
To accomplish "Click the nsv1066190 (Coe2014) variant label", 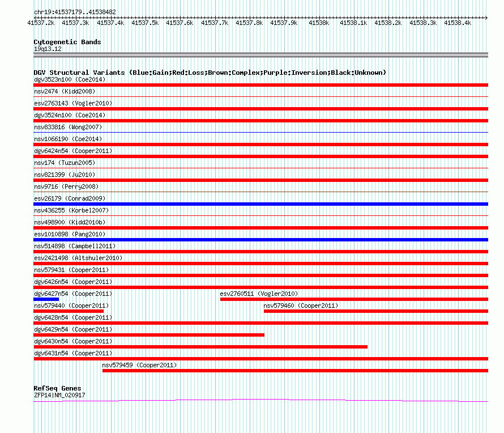I will (x=68, y=139).
